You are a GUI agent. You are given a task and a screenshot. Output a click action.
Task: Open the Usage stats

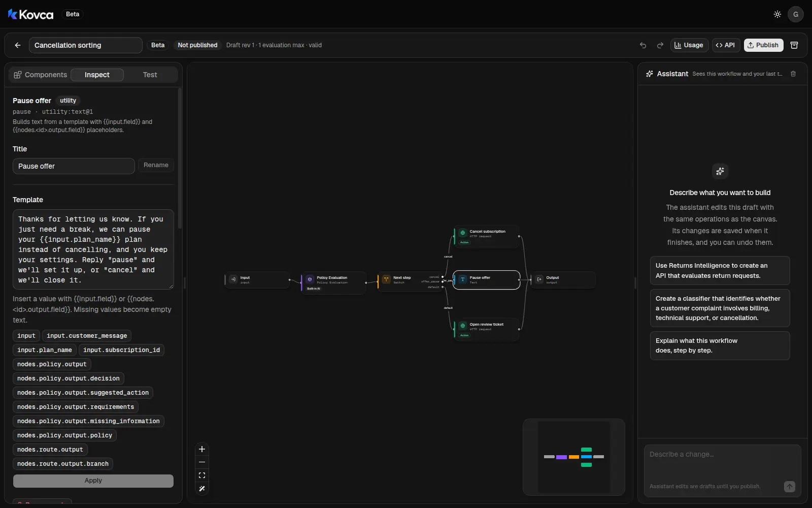(x=689, y=45)
